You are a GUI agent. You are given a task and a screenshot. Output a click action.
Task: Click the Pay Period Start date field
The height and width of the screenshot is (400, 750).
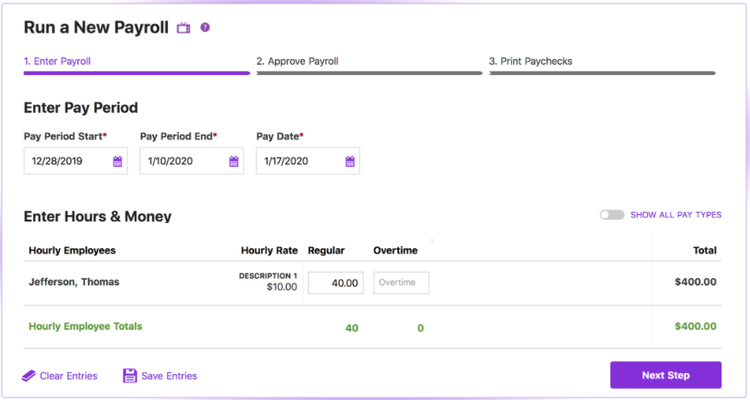(76, 161)
